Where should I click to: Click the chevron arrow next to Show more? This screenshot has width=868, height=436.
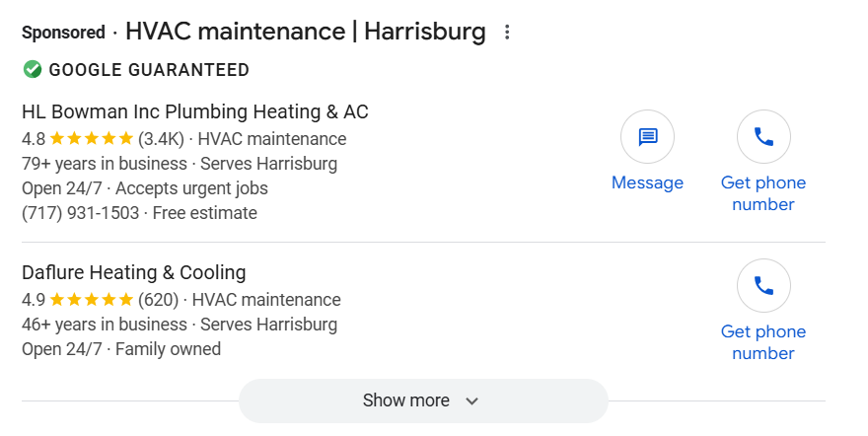471,401
